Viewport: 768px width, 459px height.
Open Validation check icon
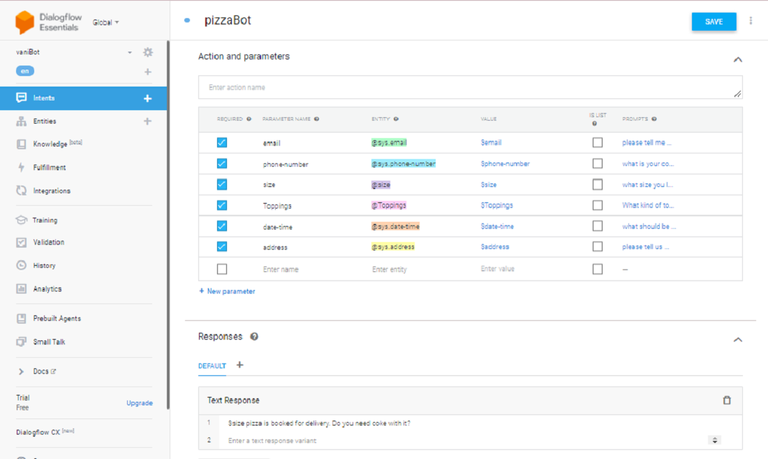[x=21, y=242]
